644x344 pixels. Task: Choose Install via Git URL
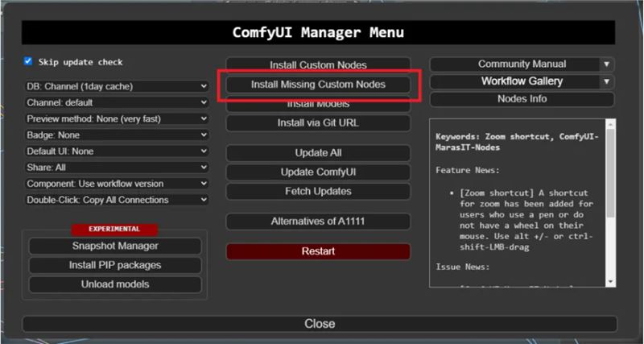coord(318,123)
